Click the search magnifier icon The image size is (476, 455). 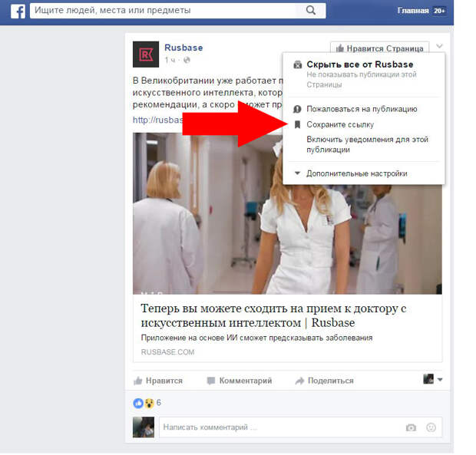click(x=310, y=11)
